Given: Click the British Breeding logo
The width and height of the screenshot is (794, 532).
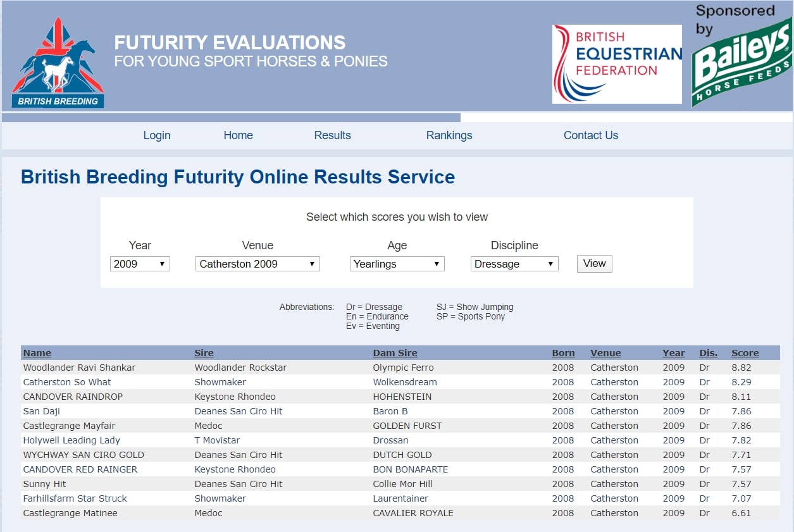Looking at the screenshot, I should pos(58,63).
